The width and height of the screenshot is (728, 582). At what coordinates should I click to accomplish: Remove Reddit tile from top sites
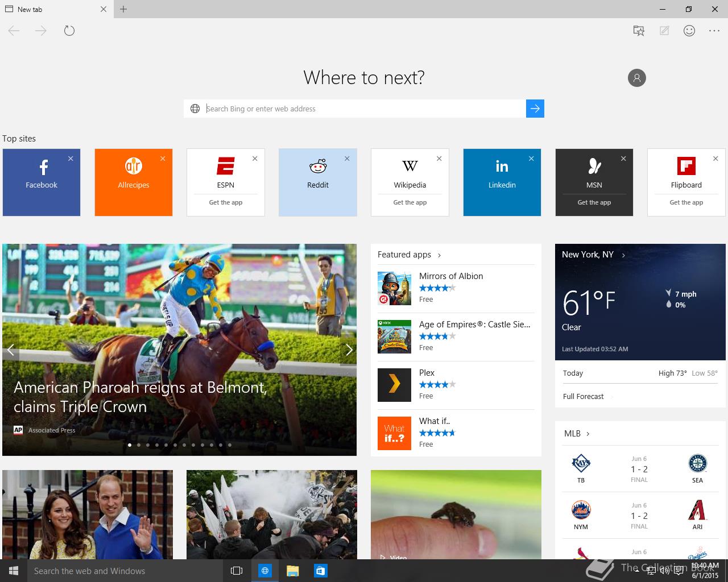click(x=347, y=159)
